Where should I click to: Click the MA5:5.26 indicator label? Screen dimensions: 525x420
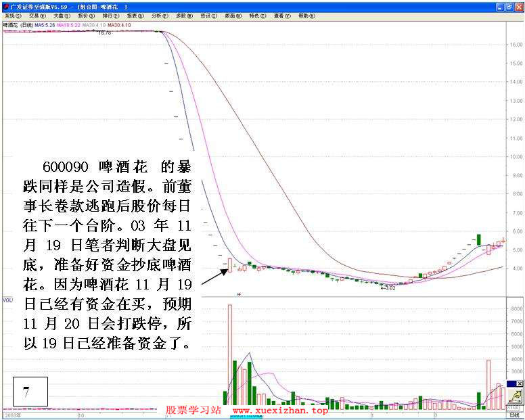point(45,25)
